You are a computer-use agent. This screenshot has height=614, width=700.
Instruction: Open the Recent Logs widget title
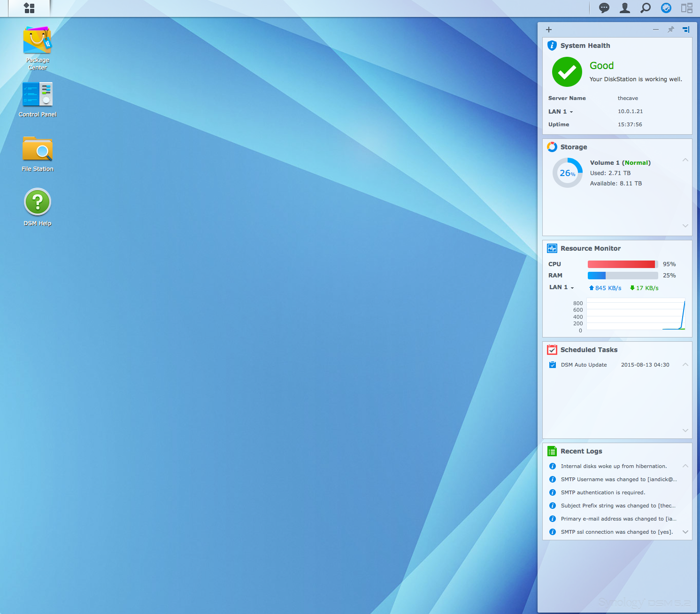pos(581,451)
